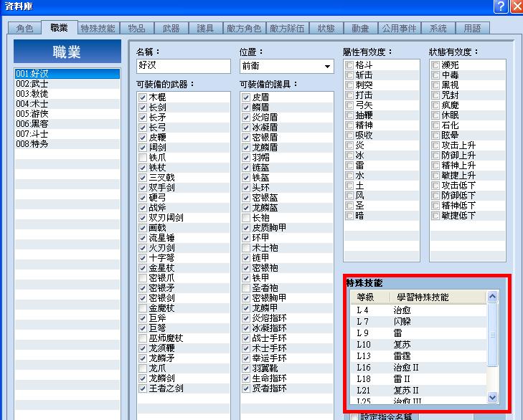This screenshot has height=420, width=523.
Task: Toggle the 格斗 element efficiency box
Action: click(x=349, y=65)
